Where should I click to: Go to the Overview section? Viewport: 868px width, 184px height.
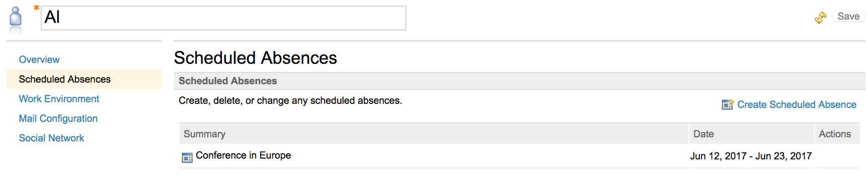tap(39, 59)
